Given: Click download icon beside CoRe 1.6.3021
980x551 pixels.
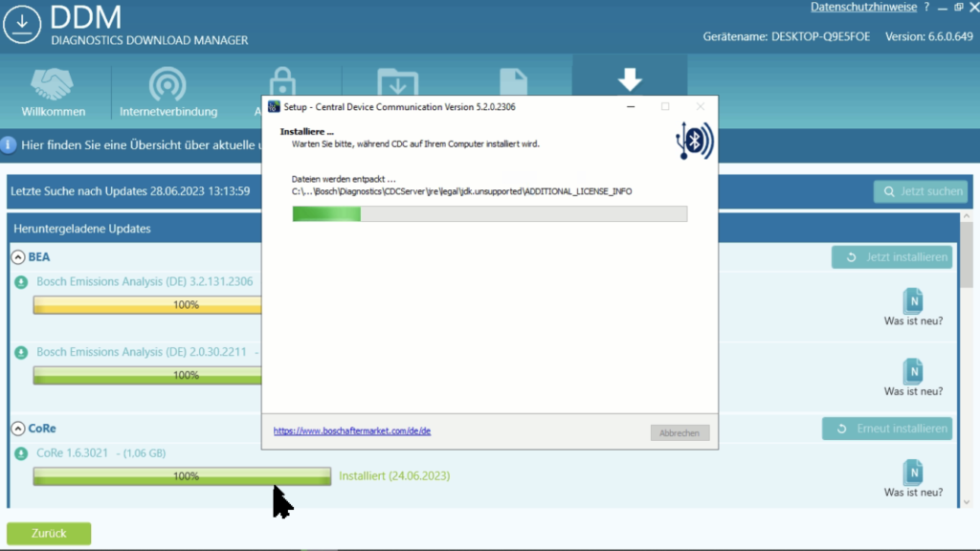Looking at the screenshot, I should (21, 453).
